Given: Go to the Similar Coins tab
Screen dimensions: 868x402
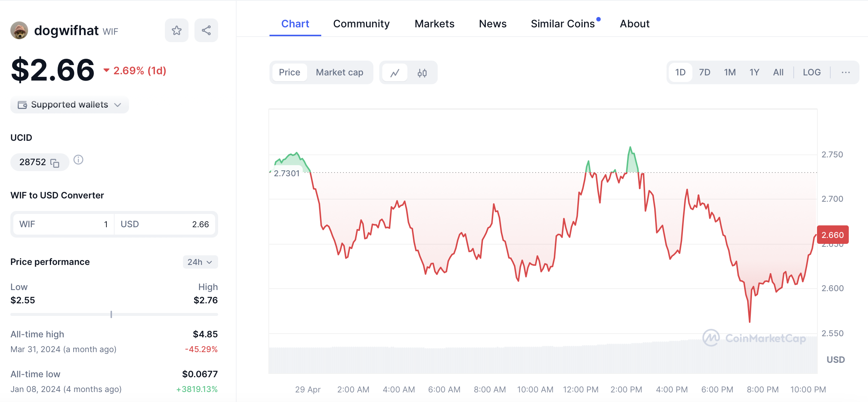Looking at the screenshot, I should coord(563,24).
